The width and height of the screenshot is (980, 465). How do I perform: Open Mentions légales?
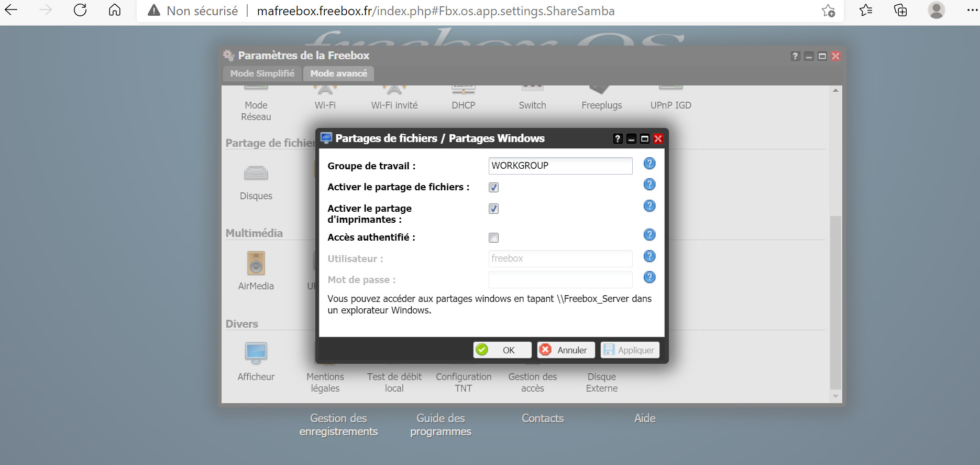[x=325, y=382]
